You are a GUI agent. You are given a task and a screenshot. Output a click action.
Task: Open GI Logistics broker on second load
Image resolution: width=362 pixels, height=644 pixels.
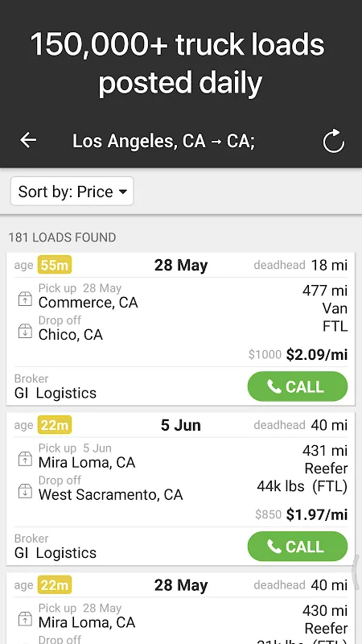coord(56,552)
